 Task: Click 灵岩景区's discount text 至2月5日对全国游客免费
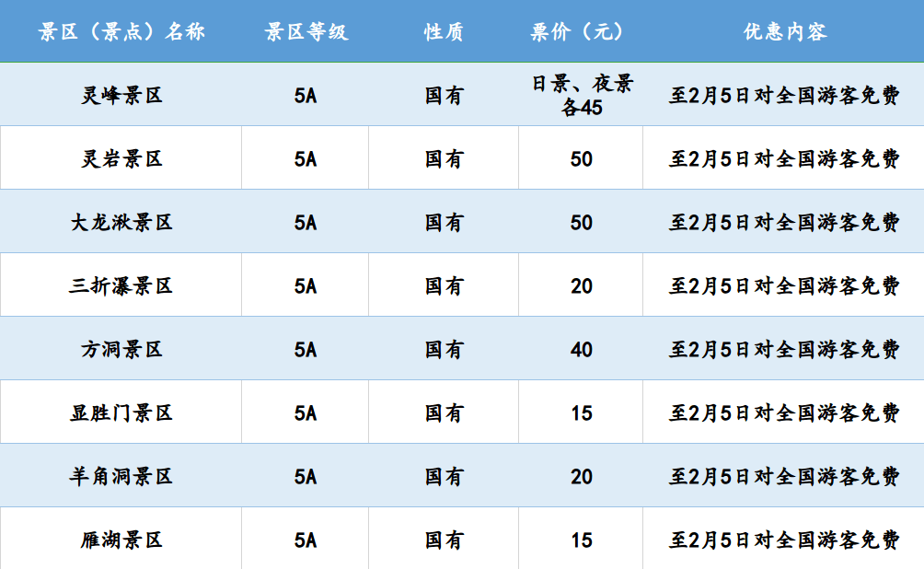(784, 158)
